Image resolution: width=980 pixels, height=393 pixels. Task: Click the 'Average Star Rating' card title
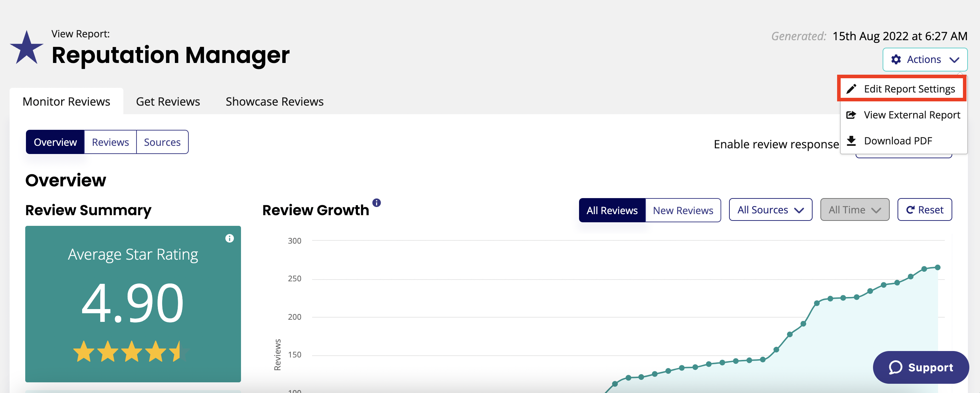(x=133, y=254)
